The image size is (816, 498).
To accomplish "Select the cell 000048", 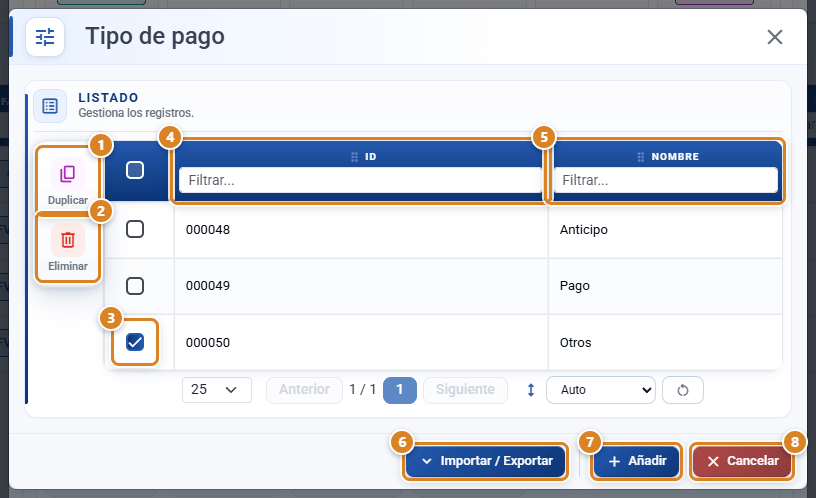I will [361, 229].
